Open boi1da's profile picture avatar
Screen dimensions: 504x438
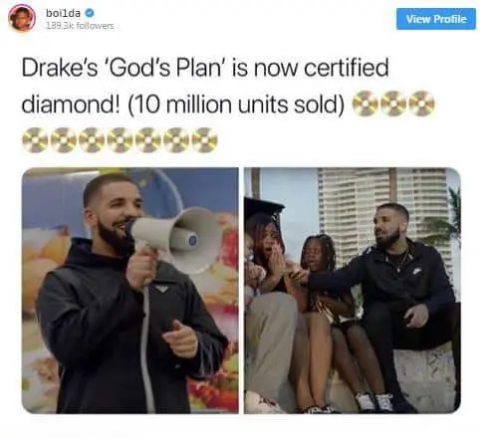click(22, 18)
